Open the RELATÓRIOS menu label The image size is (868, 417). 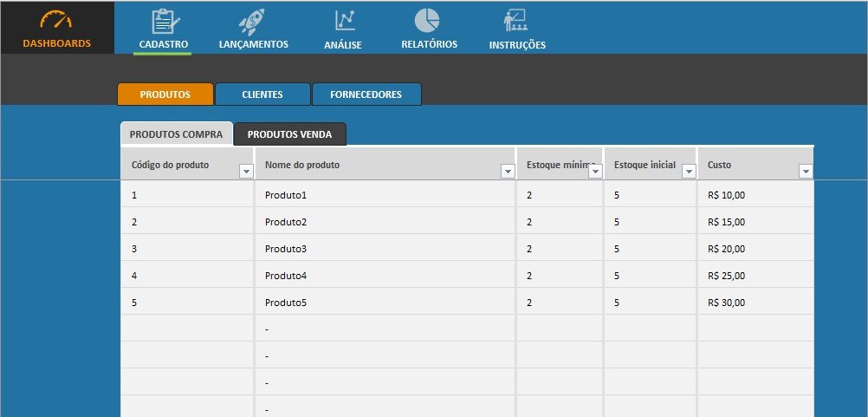pos(429,44)
